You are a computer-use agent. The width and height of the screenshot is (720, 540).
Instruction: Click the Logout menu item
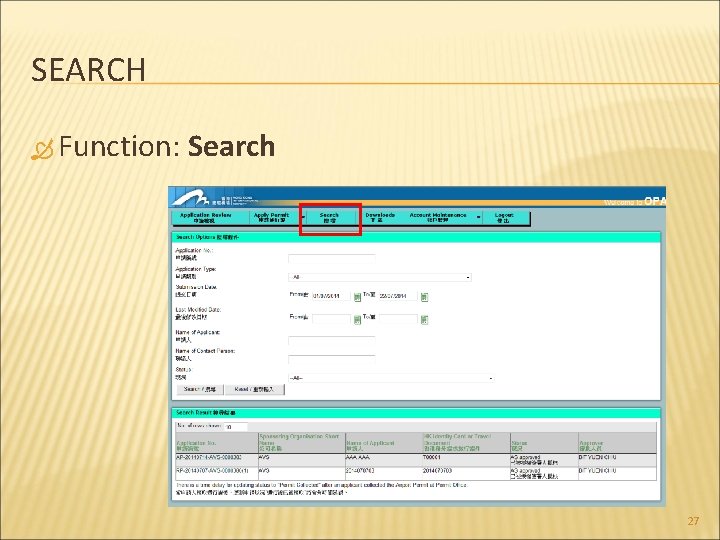(x=504, y=218)
